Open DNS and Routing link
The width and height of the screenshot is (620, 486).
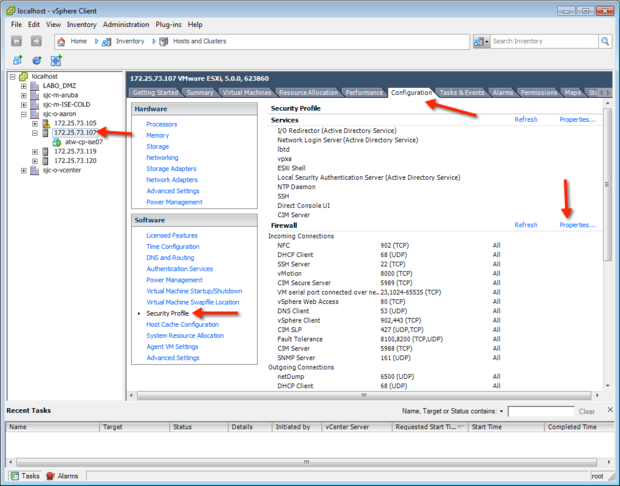(x=170, y=257)
